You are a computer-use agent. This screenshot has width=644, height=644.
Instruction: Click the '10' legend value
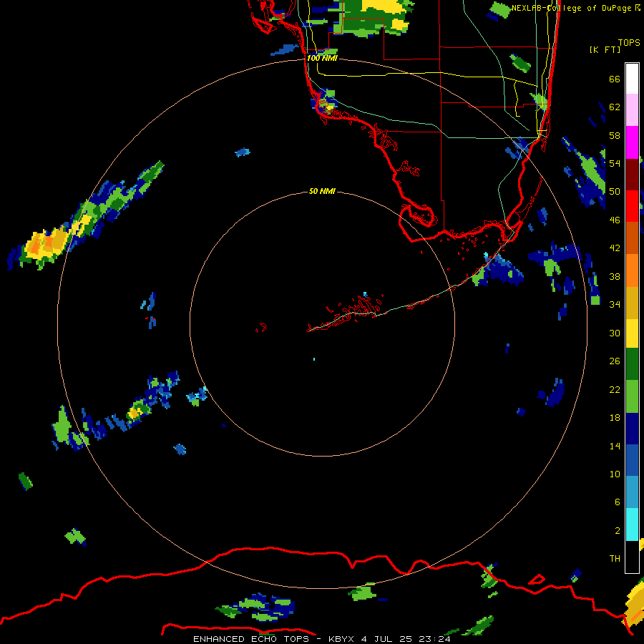pyautogui.click(x=615, y=474)
